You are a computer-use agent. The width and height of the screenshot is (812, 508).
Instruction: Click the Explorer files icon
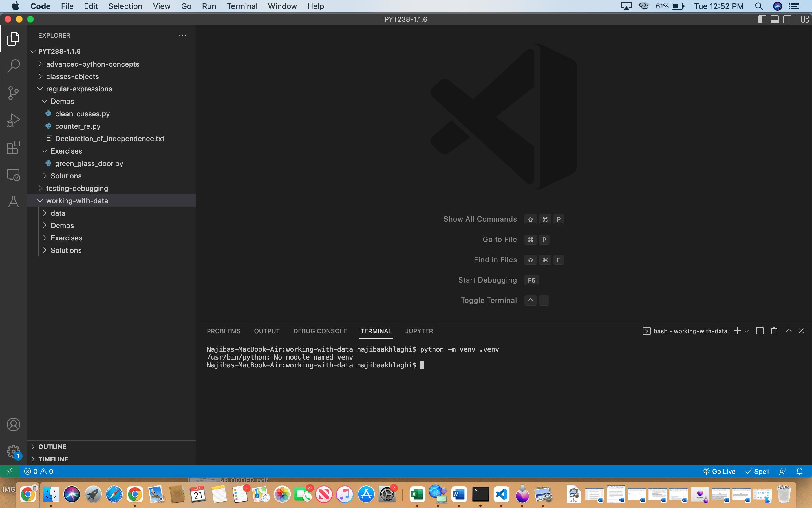coord(14,39)
